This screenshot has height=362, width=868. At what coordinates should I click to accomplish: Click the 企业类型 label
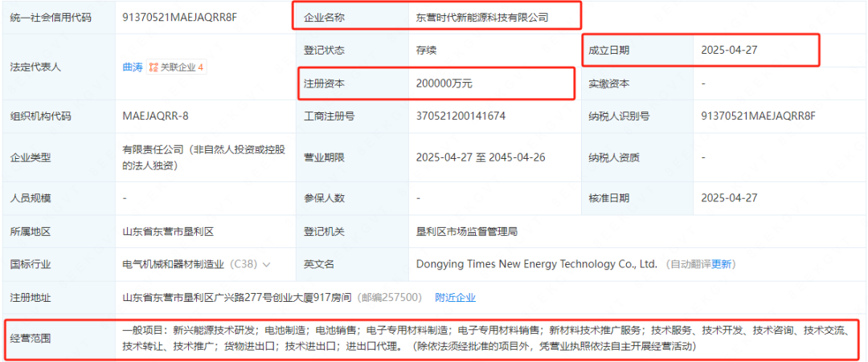31,157
